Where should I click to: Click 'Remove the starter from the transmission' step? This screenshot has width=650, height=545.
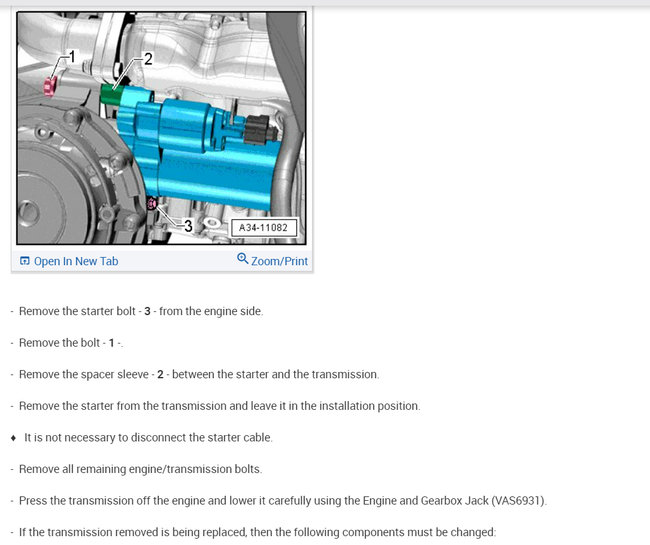tap(220, 406)
